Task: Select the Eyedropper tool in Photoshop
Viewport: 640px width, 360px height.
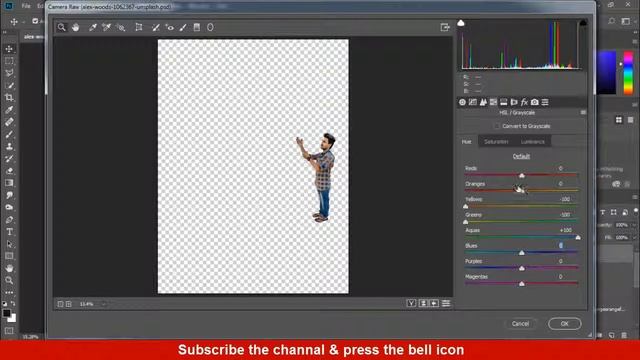Action: pyautogui.click(x=9, y=110)
